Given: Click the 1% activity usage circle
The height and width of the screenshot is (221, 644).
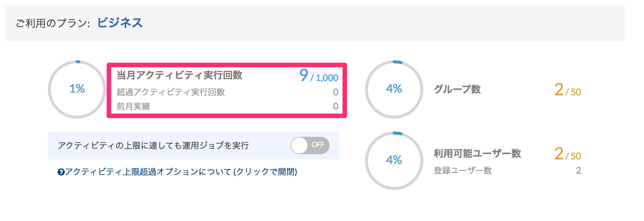Looking at the screenshot, I should 77,89.
